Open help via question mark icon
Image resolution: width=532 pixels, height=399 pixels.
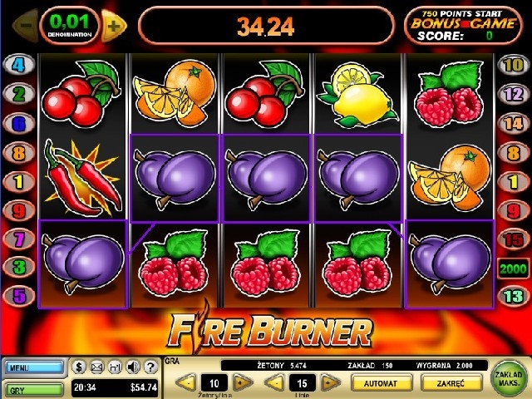[150, 367]
